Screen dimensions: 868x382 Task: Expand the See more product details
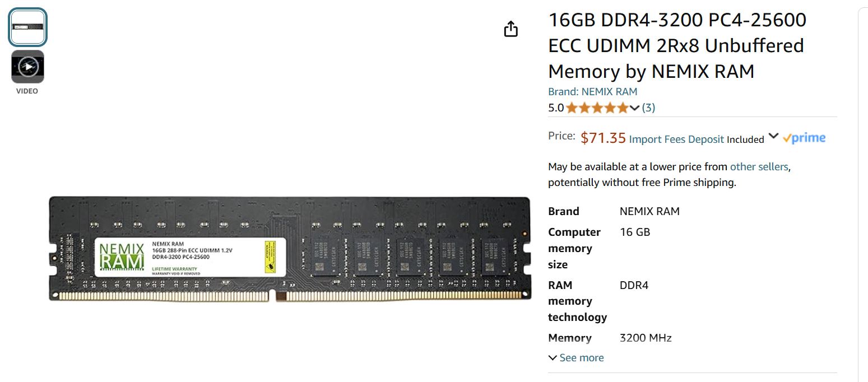[x=576, y=358]
